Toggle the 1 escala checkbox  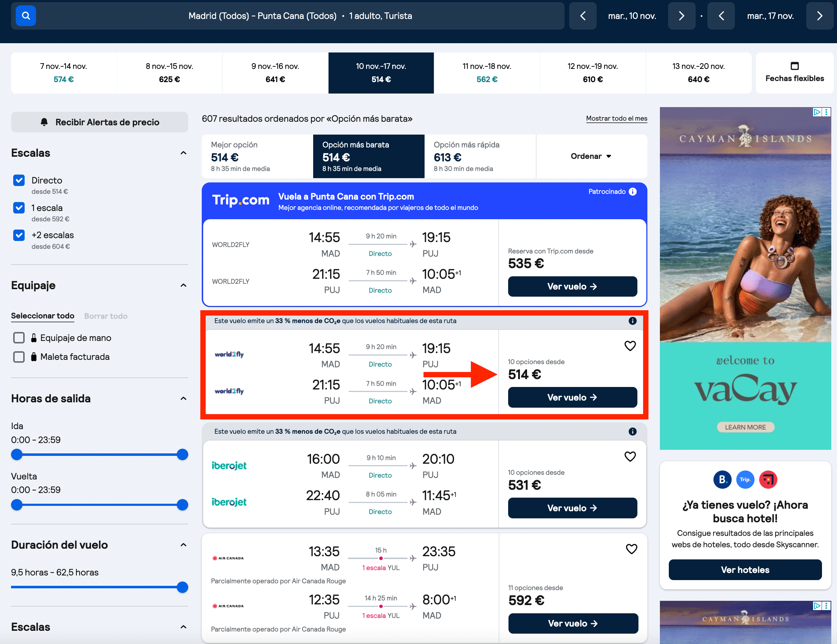19,208
